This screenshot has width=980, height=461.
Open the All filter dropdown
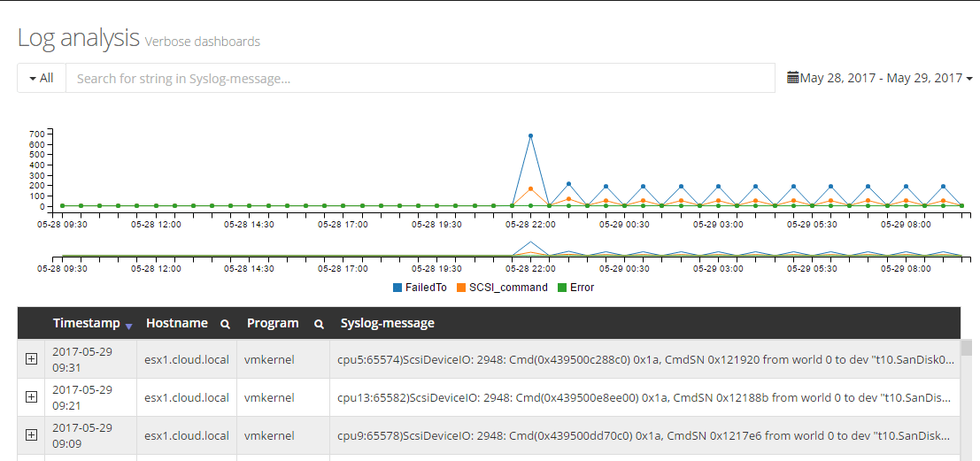(x=42, y=78)
